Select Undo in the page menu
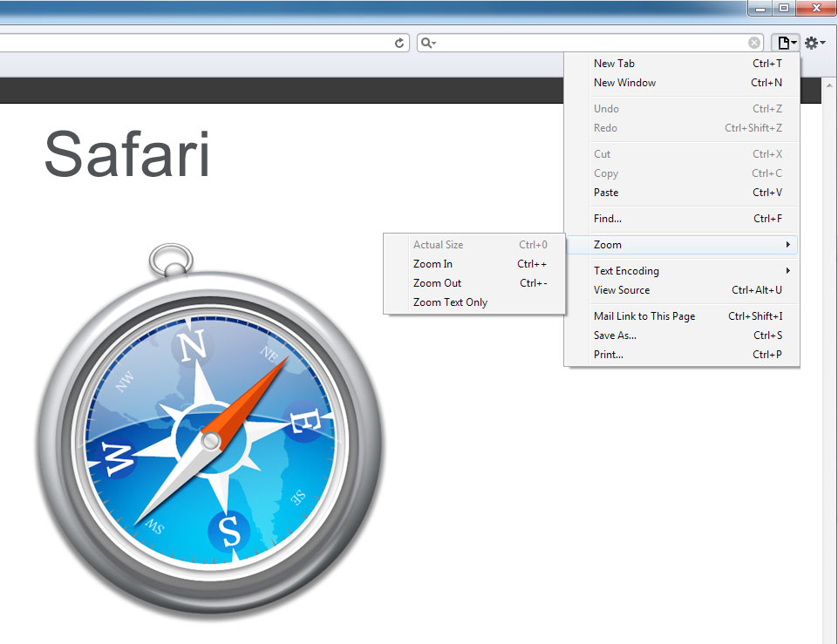 [682, 109]
